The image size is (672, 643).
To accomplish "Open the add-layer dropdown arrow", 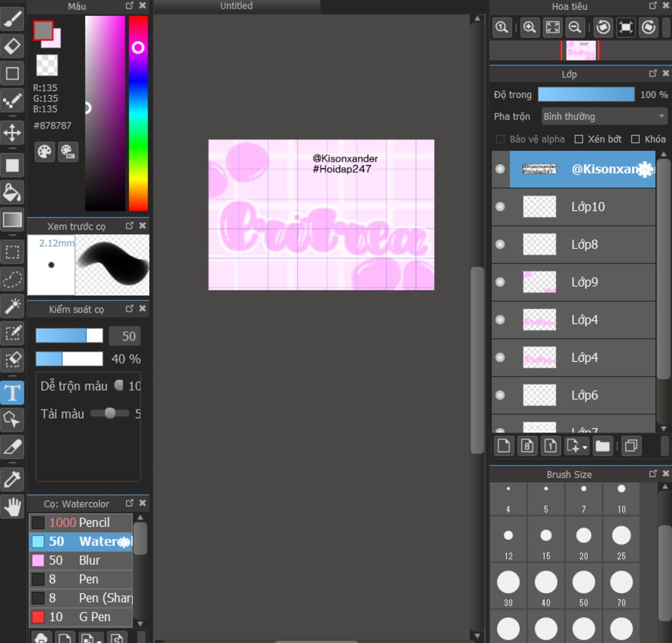I will point(585,447).
